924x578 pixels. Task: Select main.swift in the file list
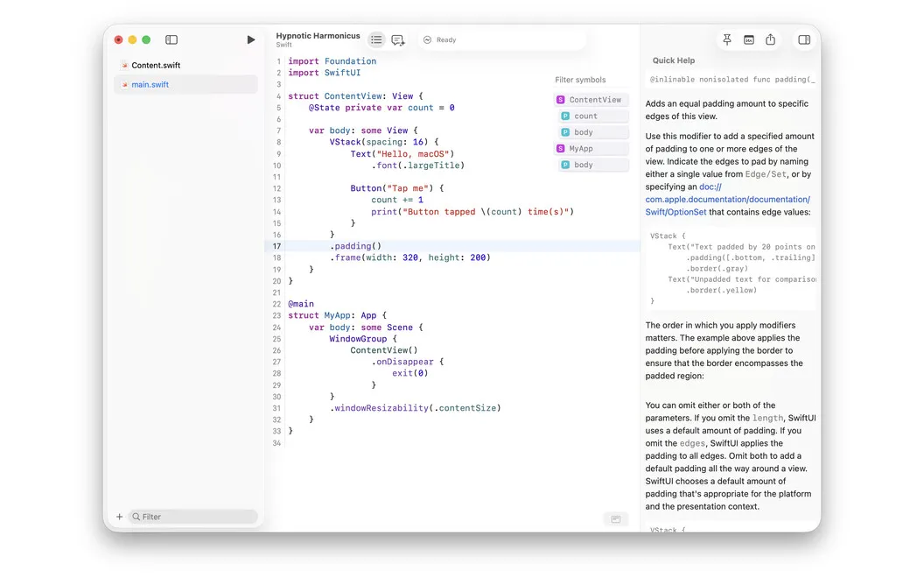pos(185,84)
